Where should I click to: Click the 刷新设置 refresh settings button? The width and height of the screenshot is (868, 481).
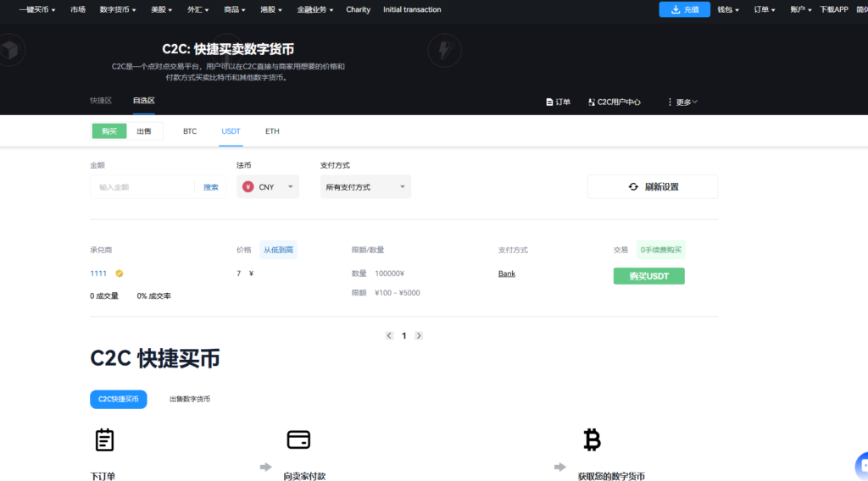[653, 187]
